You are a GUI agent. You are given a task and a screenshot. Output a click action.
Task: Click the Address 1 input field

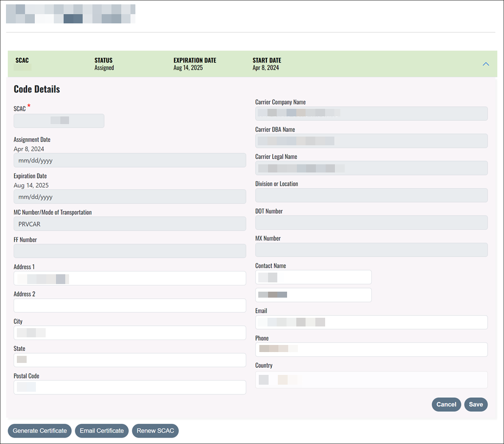(x=129, y=279)
